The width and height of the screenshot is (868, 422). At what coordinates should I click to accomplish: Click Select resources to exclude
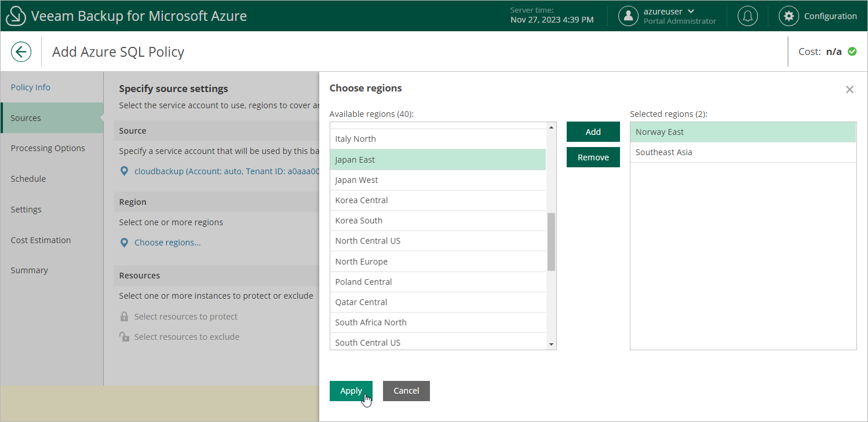[x=187, y=337]
